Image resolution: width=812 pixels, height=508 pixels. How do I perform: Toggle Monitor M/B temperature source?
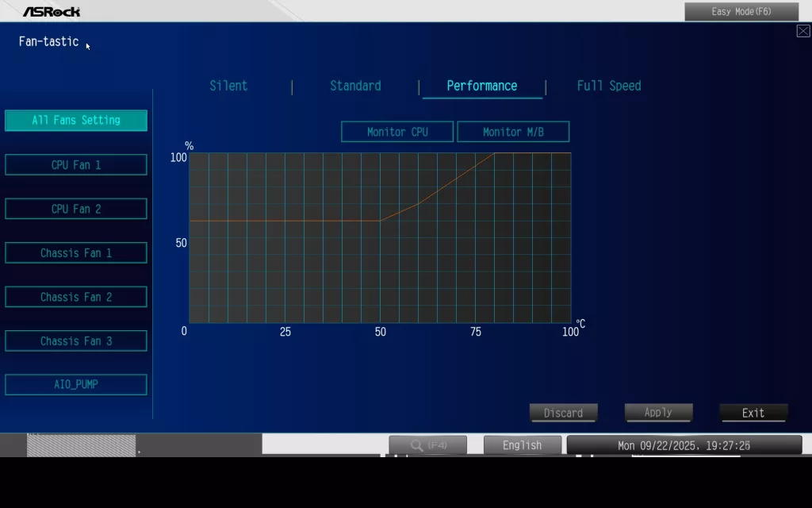[x=513, y=132]
